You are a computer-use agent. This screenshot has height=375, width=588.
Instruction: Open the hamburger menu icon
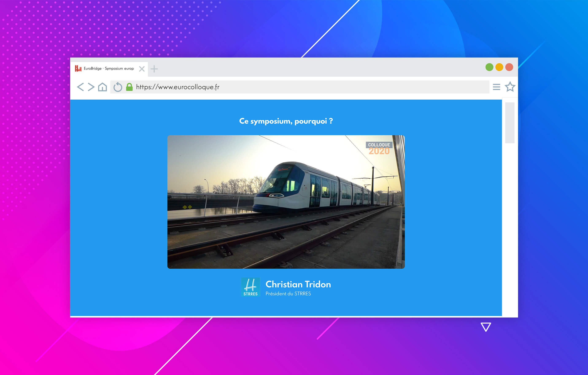(496, 87)
